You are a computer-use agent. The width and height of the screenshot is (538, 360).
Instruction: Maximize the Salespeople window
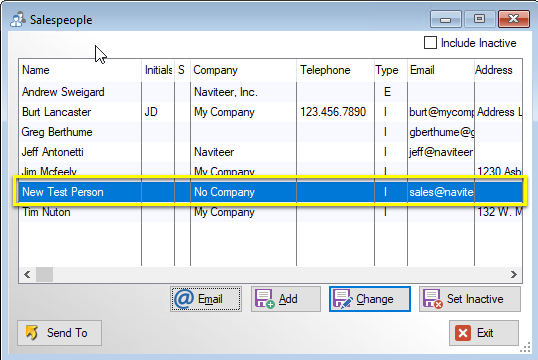(479, 19)
